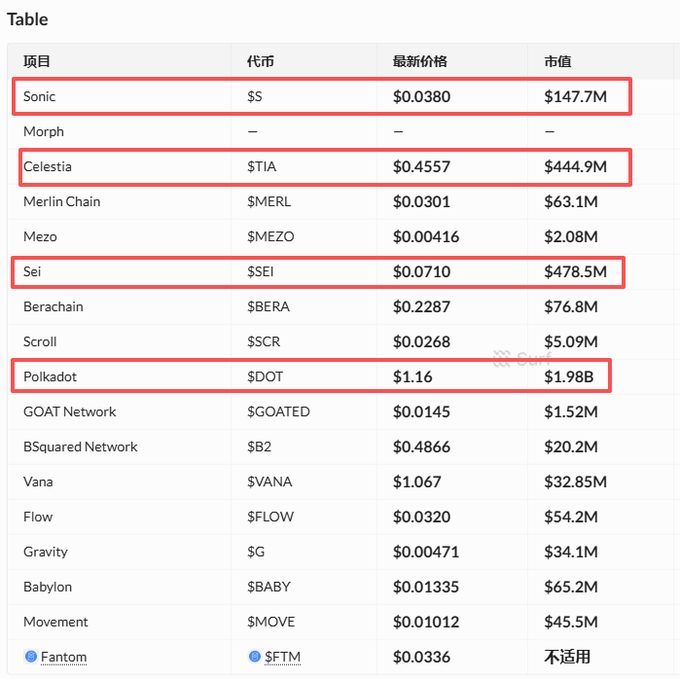Click GOAT Network market cap $1.52M
The width and height of the screenshot is (680, 679).
pos(571,412)
